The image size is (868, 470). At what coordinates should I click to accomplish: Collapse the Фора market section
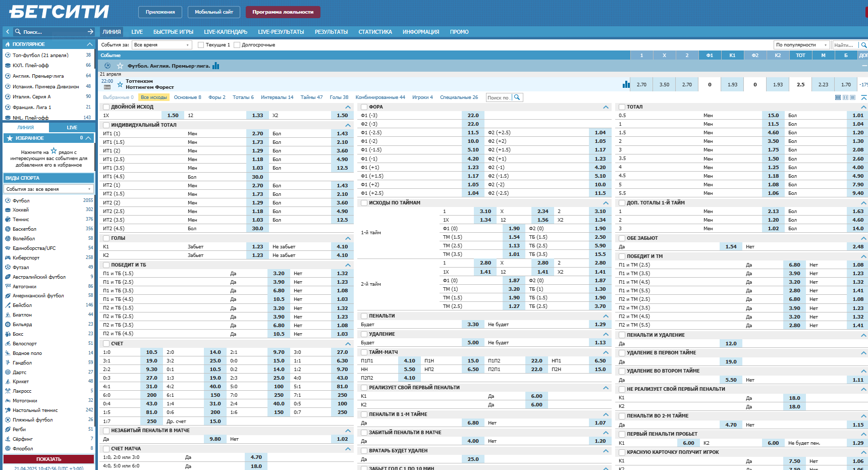pos(606,107)
